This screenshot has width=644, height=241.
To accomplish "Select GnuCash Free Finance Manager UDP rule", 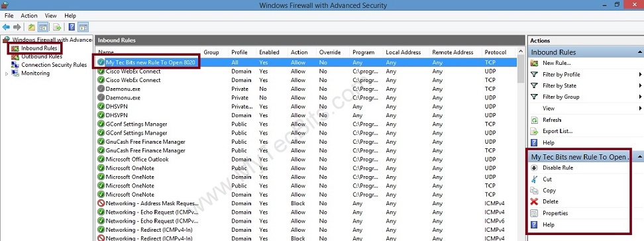I will (x=306, y=142).
